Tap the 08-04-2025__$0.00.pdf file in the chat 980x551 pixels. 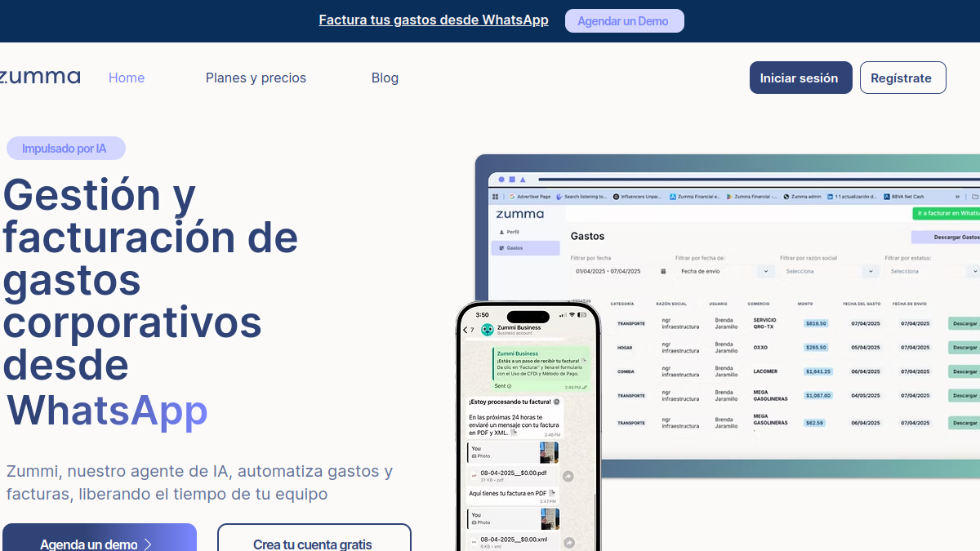tap(514, 477)
